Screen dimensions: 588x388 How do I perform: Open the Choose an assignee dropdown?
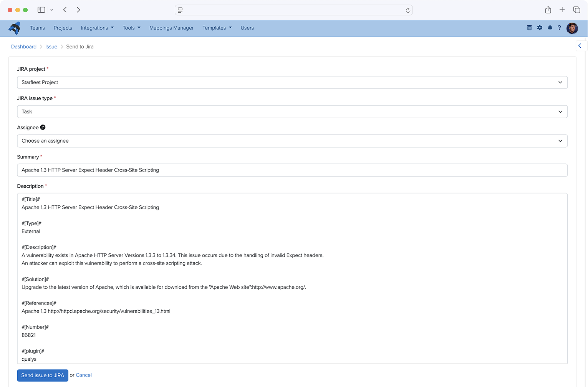(x=560, y=141)
